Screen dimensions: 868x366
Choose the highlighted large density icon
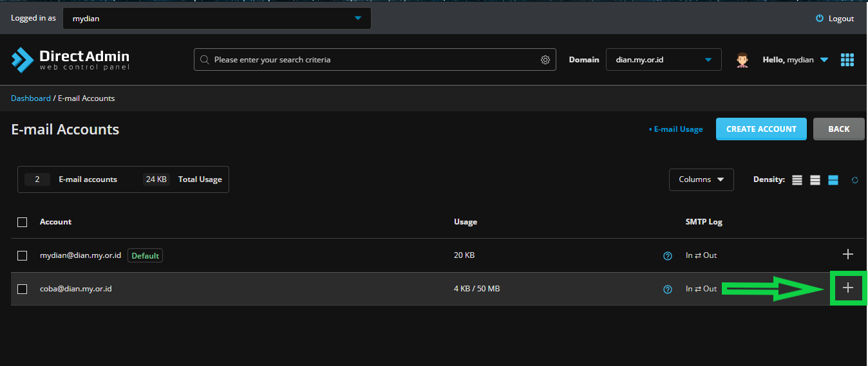tap(833, 180)
